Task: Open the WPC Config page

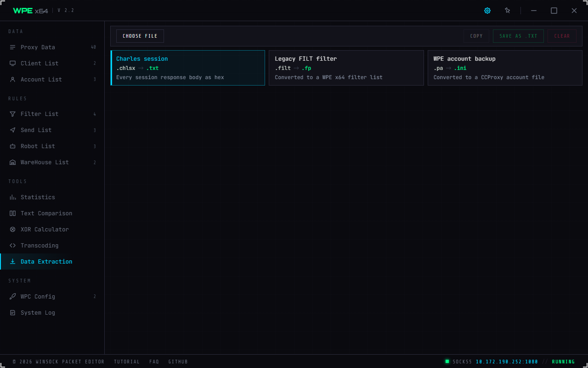Action: pyautogui.click(x=52, y=297)
